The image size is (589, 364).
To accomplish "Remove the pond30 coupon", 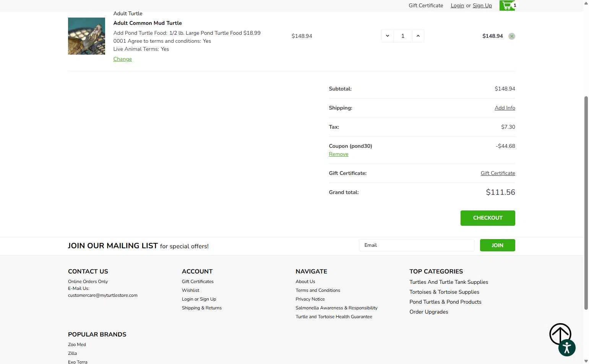I will 339,154.
